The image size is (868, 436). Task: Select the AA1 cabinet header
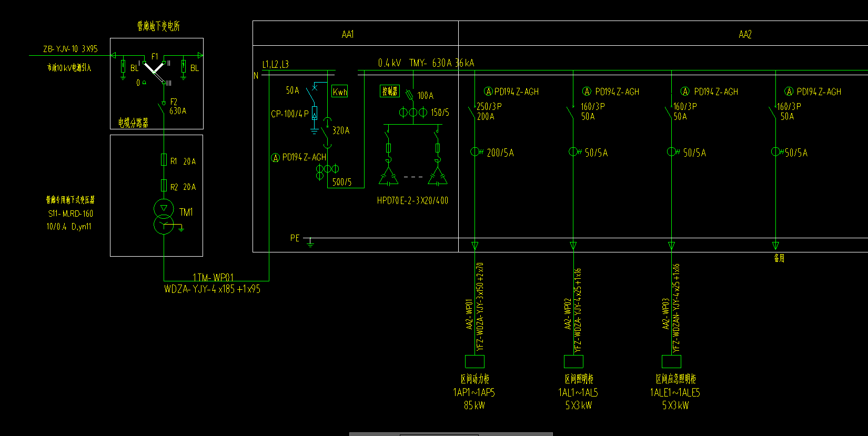click(348, 34)
